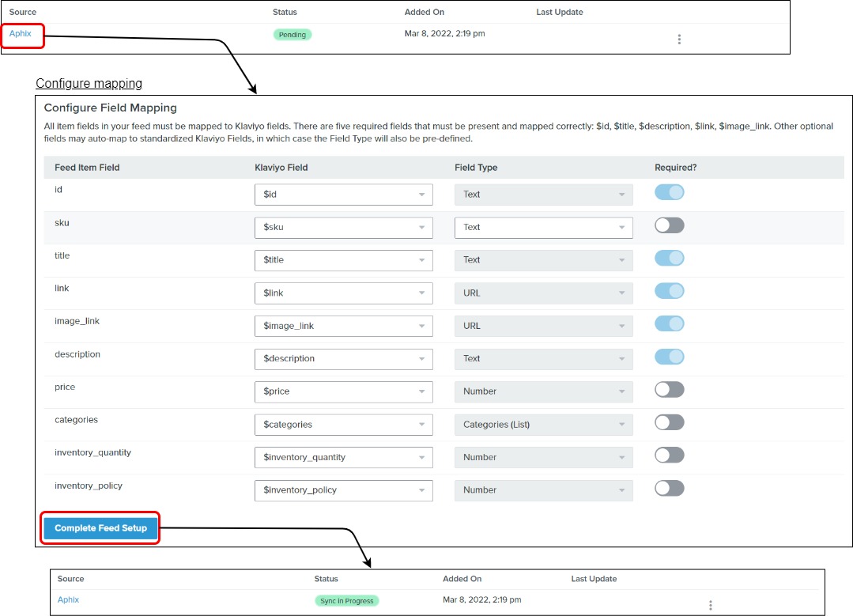Screen dimensions: 853x616
Task: Click the Aphix link in the Sync in Progress row
Action: 69,599
